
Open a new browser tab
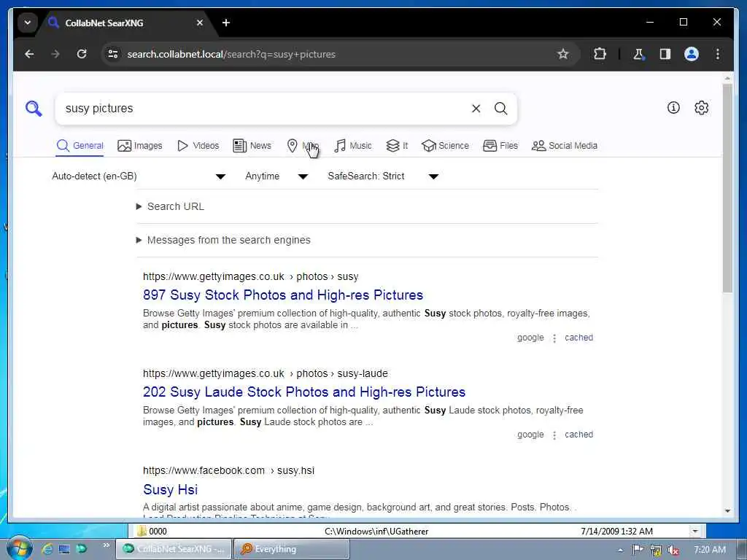pyautogui.click(x=226, y=23)
